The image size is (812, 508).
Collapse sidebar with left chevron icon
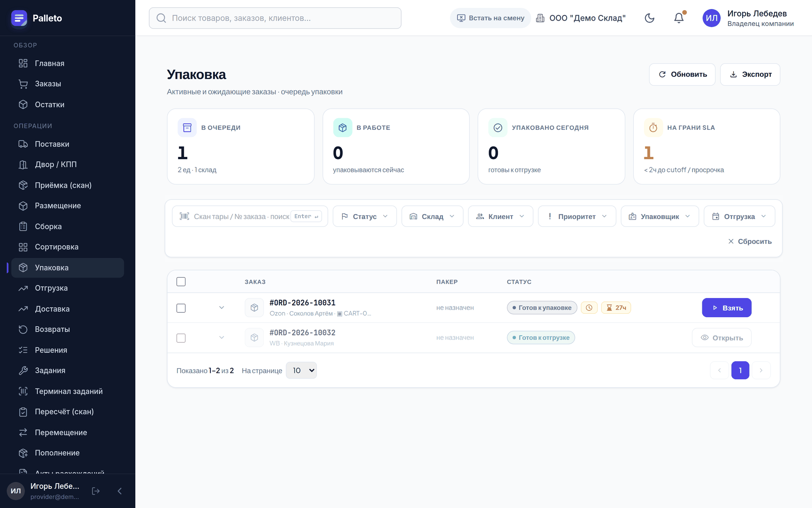pos(120,491)
